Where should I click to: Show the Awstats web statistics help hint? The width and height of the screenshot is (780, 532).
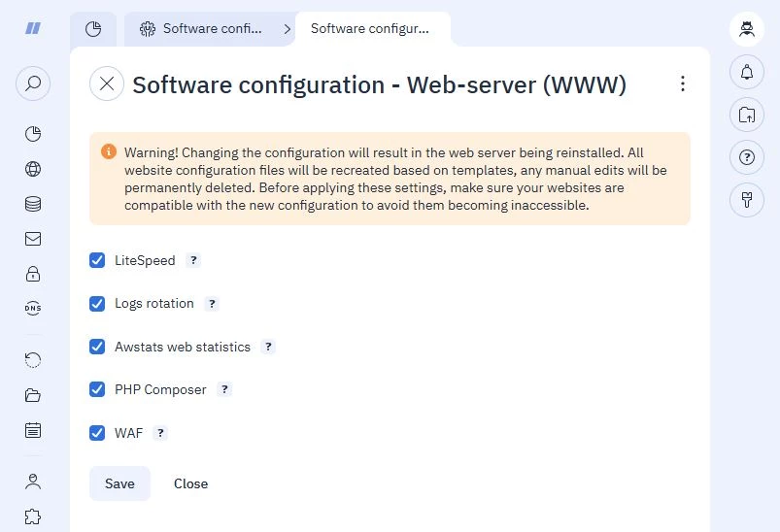point(268,347)
